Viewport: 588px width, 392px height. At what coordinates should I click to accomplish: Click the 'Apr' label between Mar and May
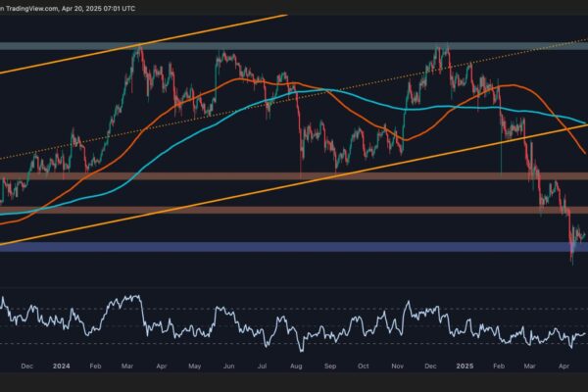pyautogui.click(x=162, y=367)
